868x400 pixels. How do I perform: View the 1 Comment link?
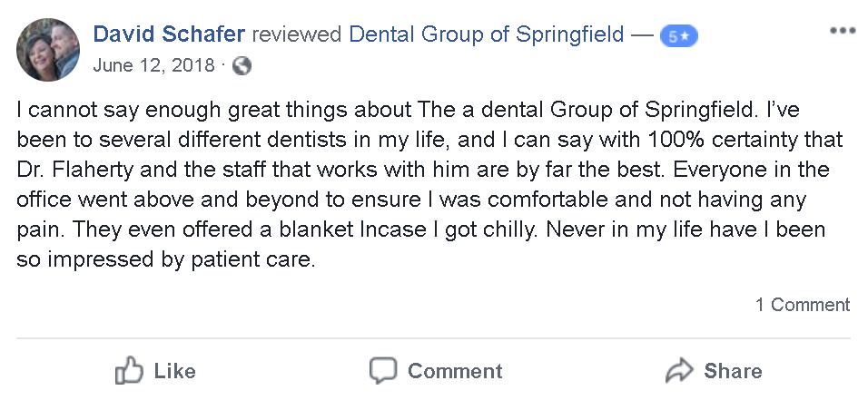[x=803, y=305]
